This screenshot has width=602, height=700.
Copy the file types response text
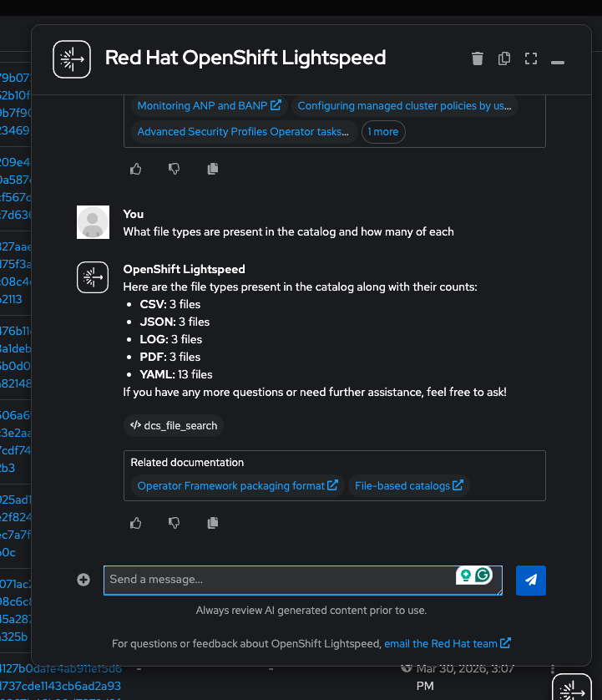213,523
